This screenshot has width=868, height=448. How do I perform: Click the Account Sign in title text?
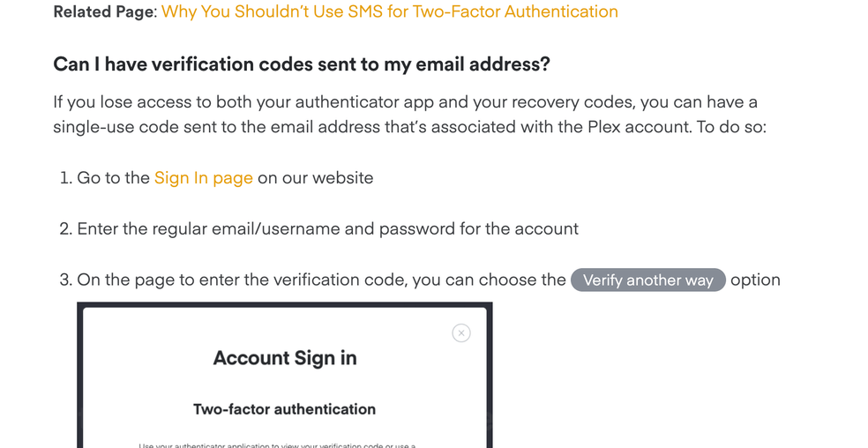(285, 358)
